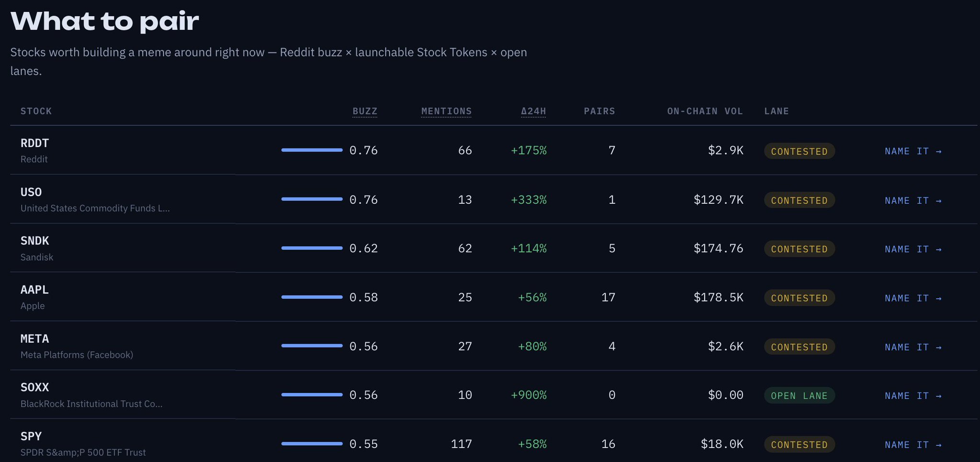Click the USO buzz bar

coord(312,199)
